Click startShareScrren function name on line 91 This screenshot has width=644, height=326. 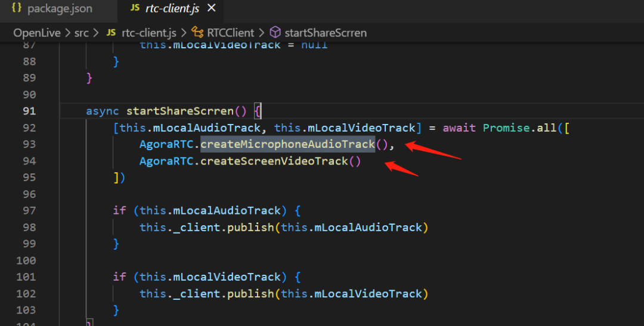pos(180,111)
